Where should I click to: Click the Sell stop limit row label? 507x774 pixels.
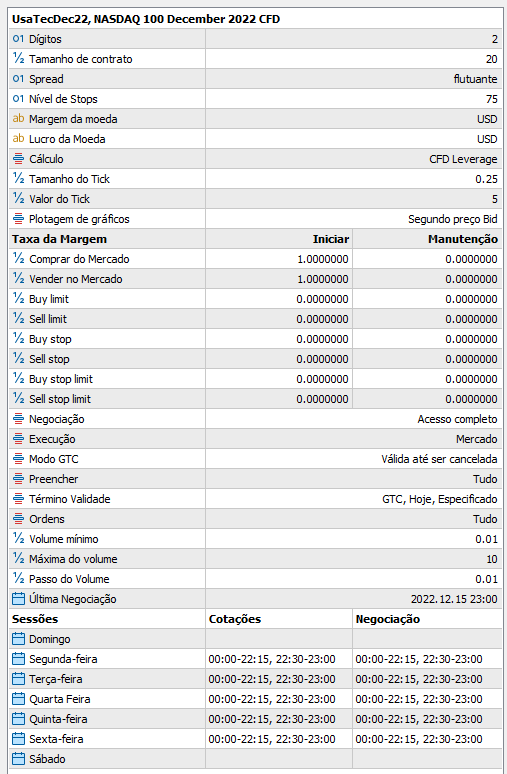click(x=60, y=399)
